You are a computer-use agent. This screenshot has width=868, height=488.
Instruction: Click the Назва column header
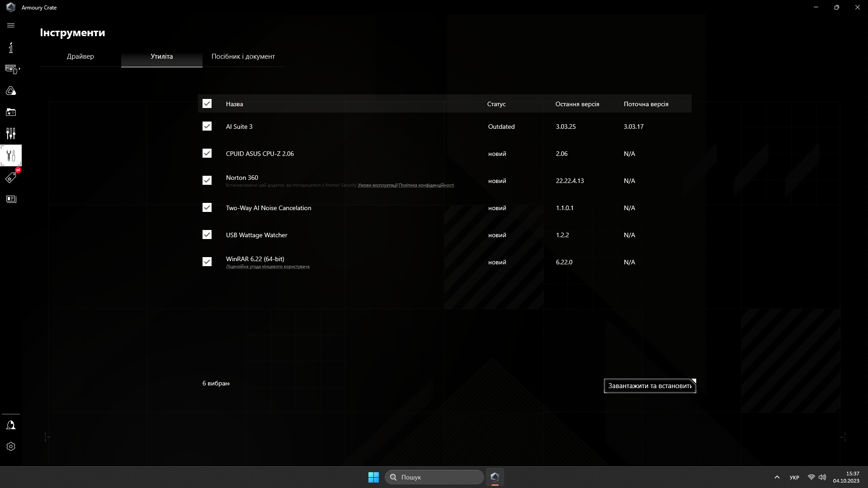(235, 104)
